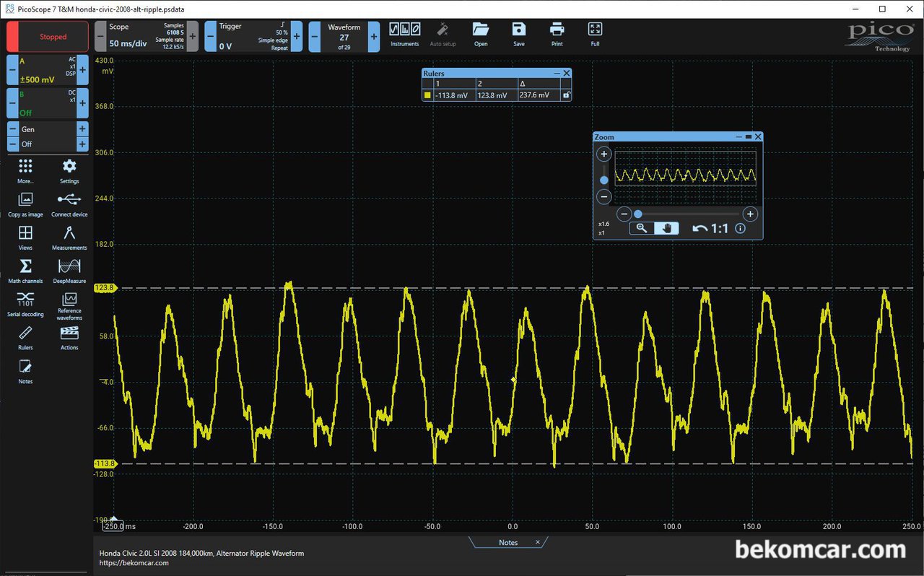Save the current waveform
The image size is (924, 576).
click(x=519, y=35)
